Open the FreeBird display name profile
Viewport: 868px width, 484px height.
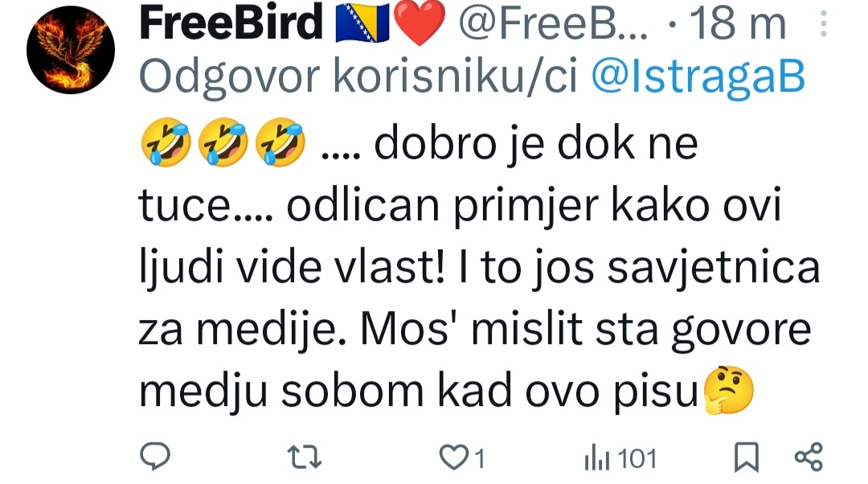point(231,23)
